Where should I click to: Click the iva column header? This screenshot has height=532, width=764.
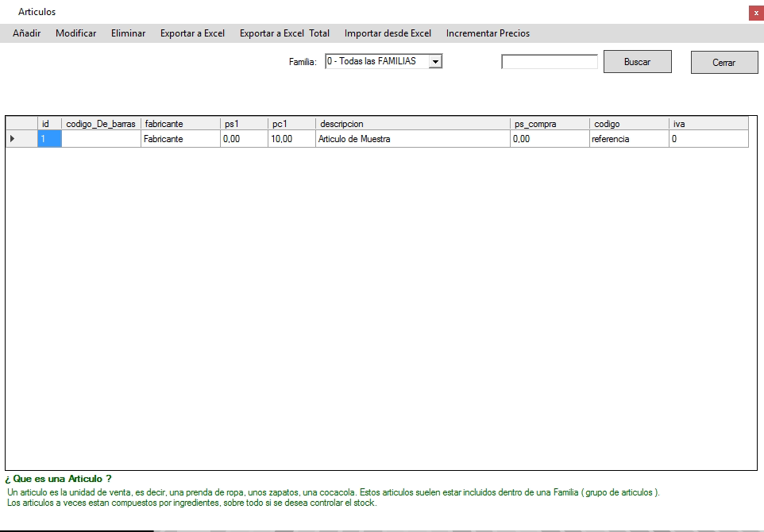(x=709, y=124)
